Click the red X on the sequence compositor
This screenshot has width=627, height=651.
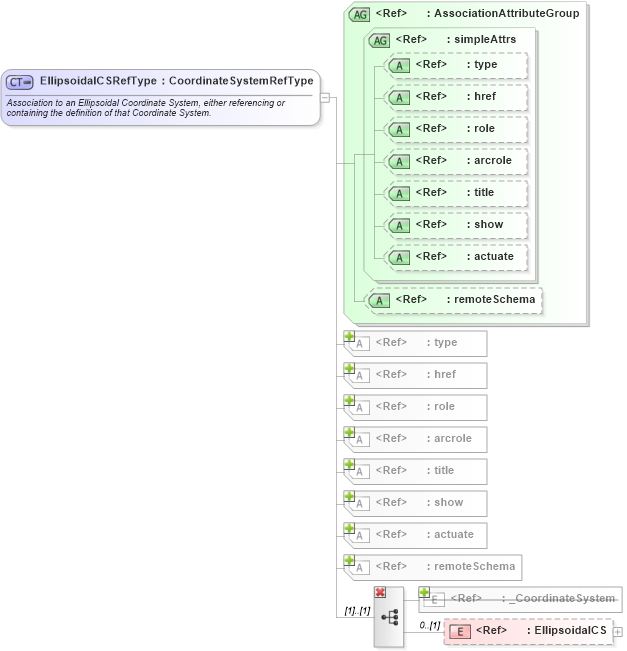[x=380, y=592]
